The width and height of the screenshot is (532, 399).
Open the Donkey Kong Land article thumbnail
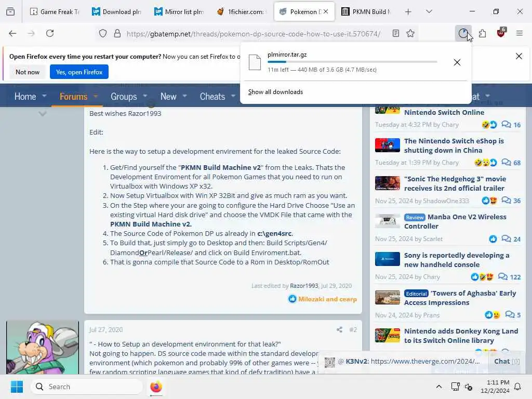(388, 335)
